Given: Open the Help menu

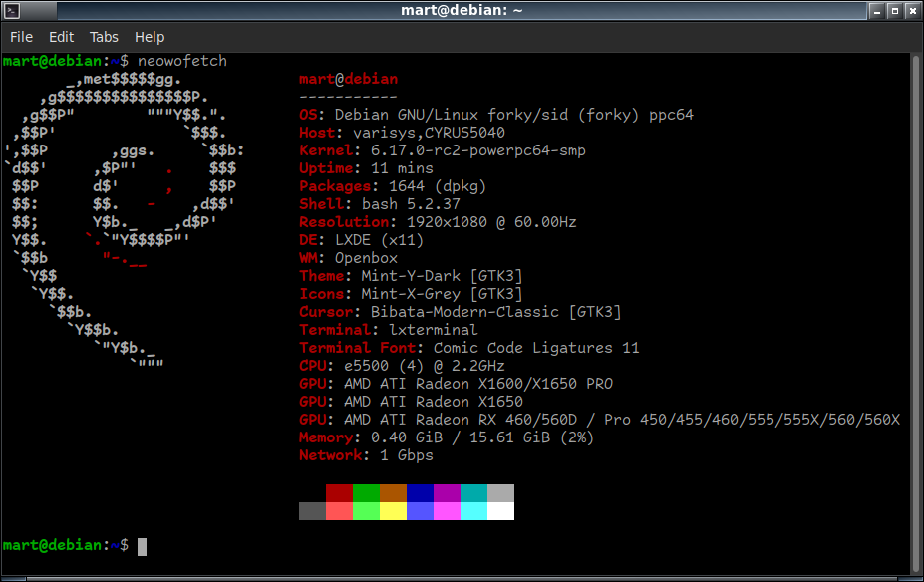Looking at the screenshot, I should click(x=150, y=37).
